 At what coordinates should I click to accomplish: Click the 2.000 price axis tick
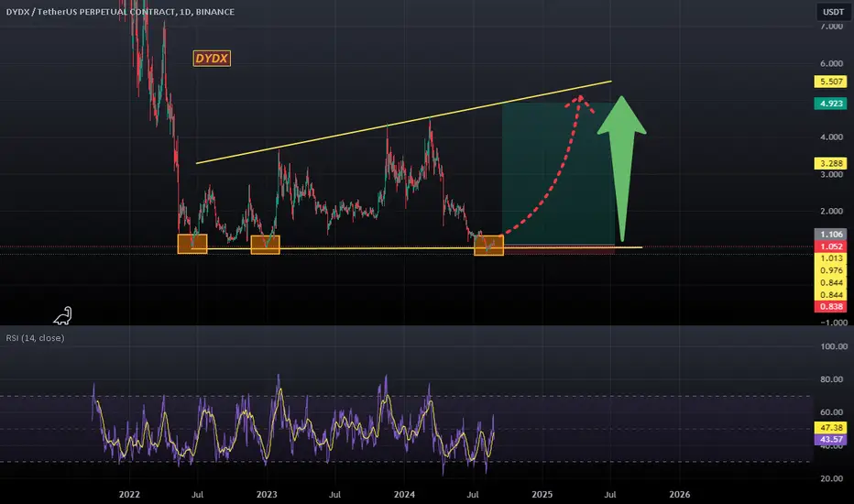coord(831,211)
